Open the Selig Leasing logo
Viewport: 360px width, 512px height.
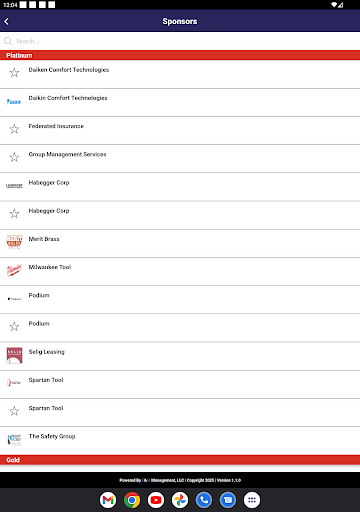[x=14, y=355]
